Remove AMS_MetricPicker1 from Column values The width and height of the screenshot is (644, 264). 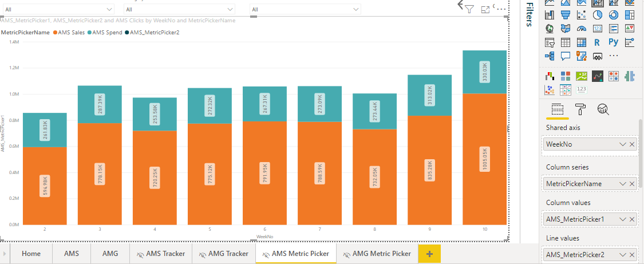[632, 219]
